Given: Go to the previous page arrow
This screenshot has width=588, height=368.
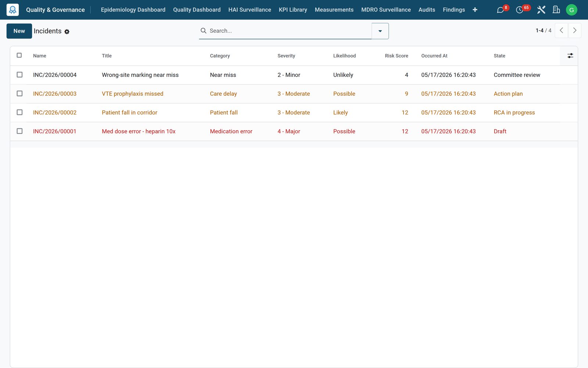Looking at the screenshot, I should [561, 31].
